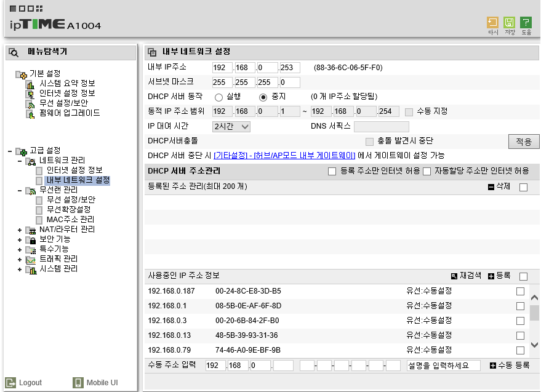541x392 pixels.
Task: Open MAC주소 관리 menu item
Action: [70, 220]
